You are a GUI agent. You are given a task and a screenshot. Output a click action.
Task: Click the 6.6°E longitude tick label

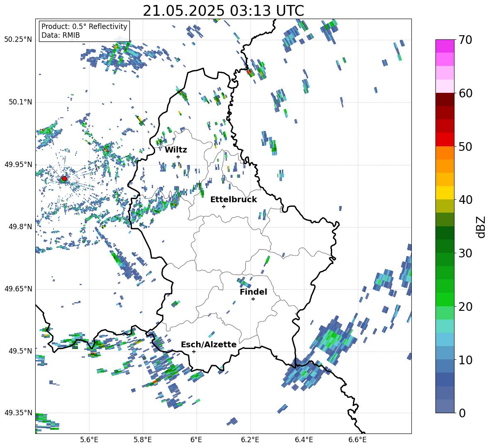[357, 440]
